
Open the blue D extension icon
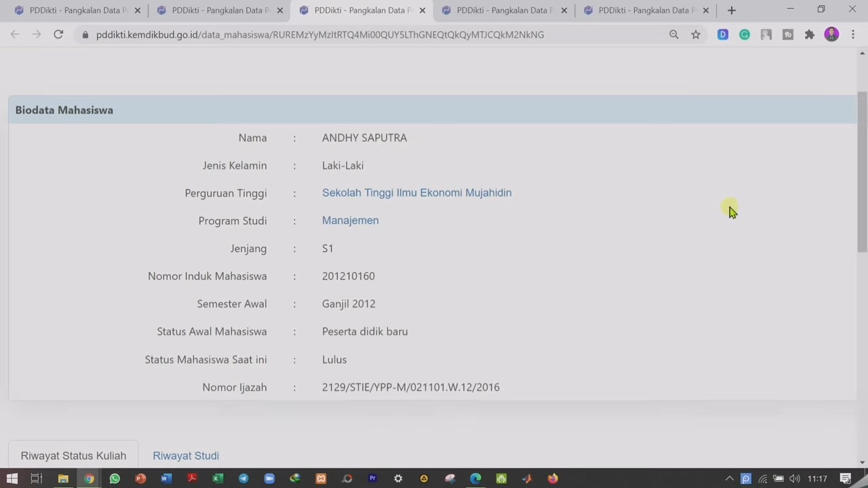click(723, 35)
